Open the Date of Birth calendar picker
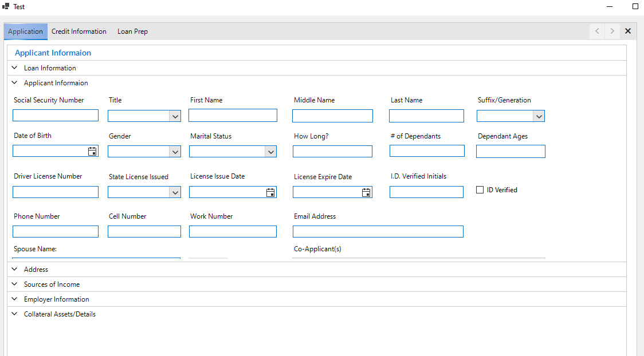 point(92,152)
